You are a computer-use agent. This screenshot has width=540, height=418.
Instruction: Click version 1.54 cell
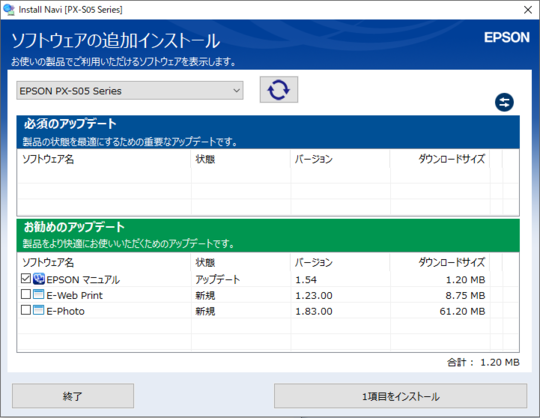306,280
